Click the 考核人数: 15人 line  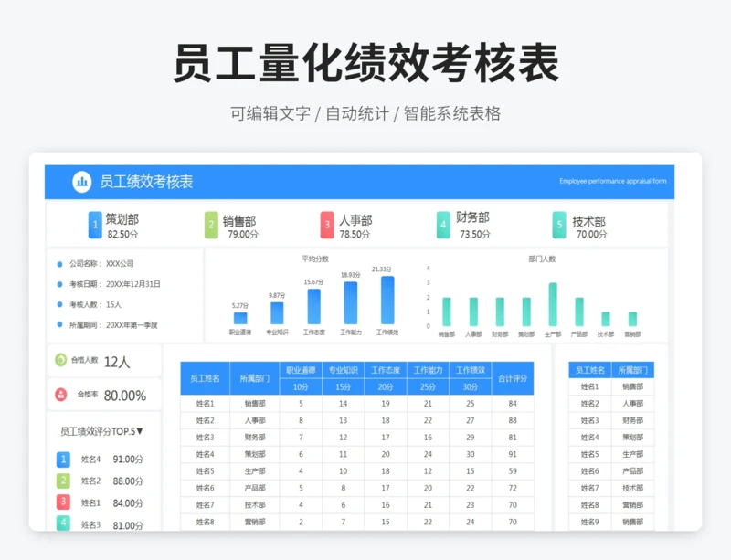tap(95, 304)
